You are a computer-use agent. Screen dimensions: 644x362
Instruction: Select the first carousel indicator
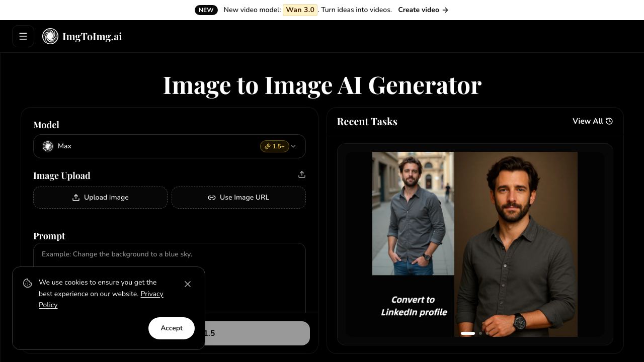[468, 333]
